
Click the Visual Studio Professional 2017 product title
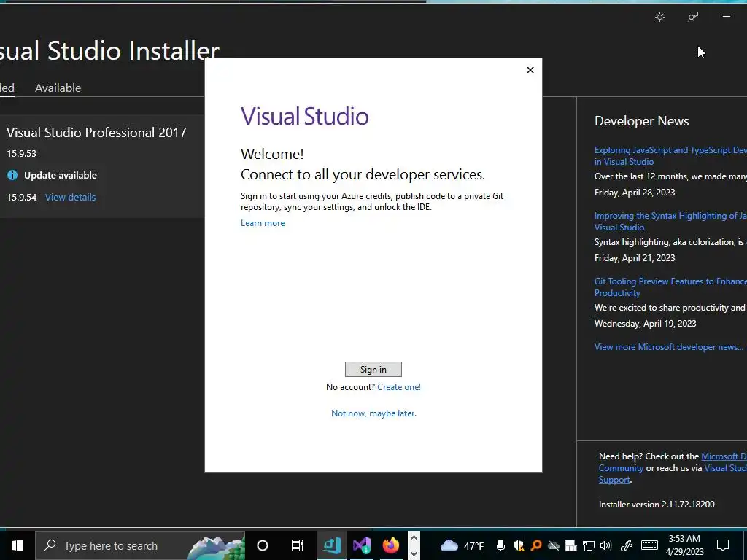(96, 133)
